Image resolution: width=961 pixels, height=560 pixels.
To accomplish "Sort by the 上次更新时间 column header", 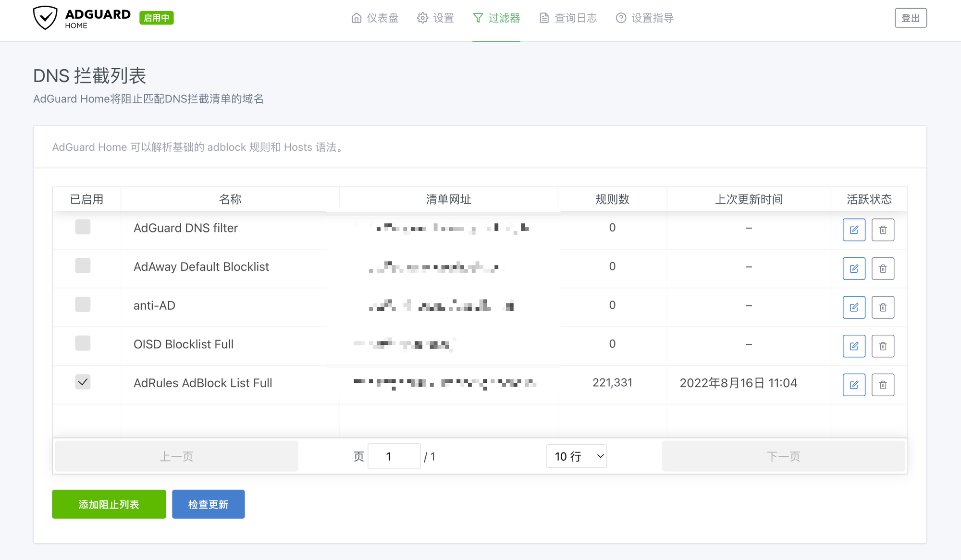I will click(x=749, y=199).
